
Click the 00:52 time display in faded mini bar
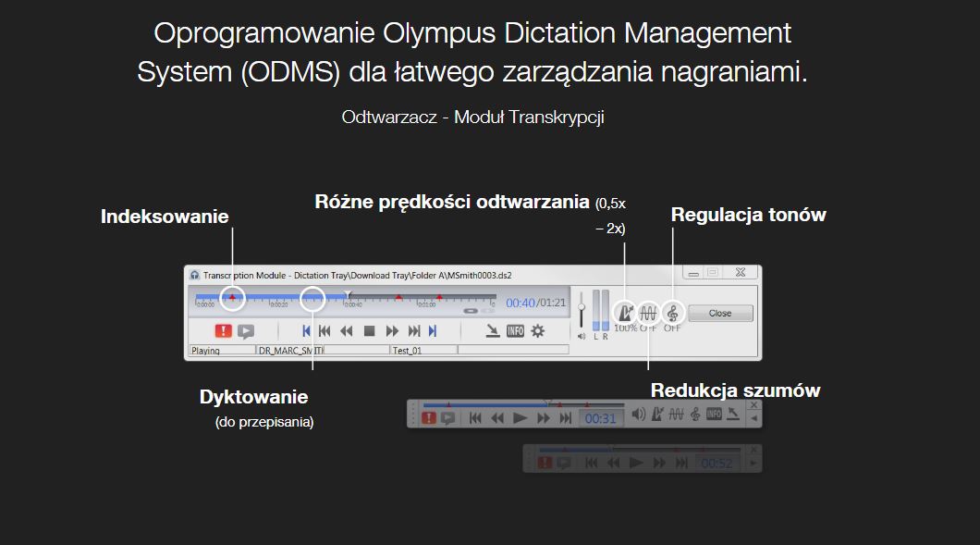pos(717,464)
